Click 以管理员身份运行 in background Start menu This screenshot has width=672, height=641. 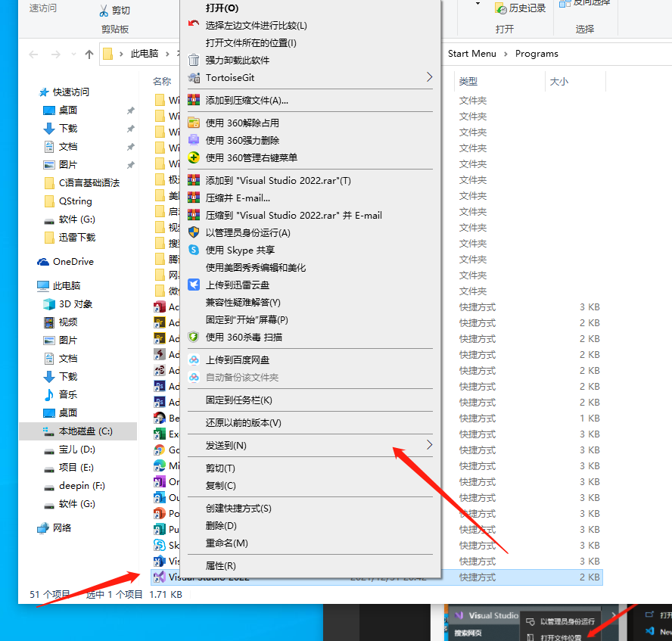click(561, 621)
